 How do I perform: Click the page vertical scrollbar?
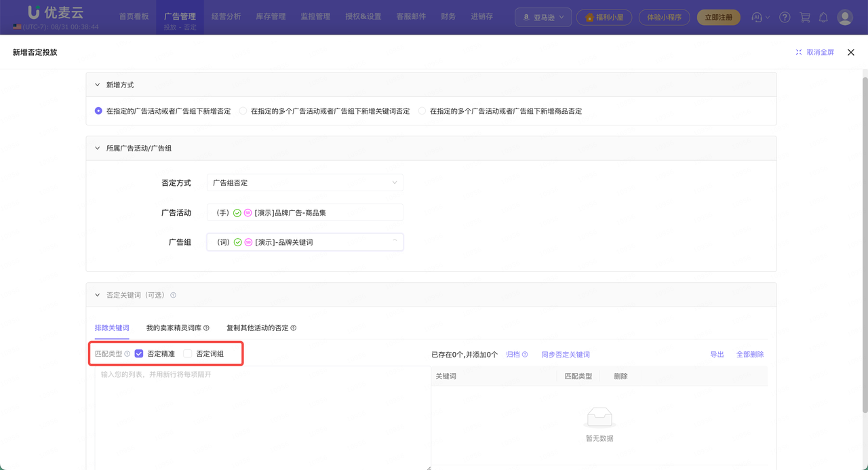(x=864, y=244)
